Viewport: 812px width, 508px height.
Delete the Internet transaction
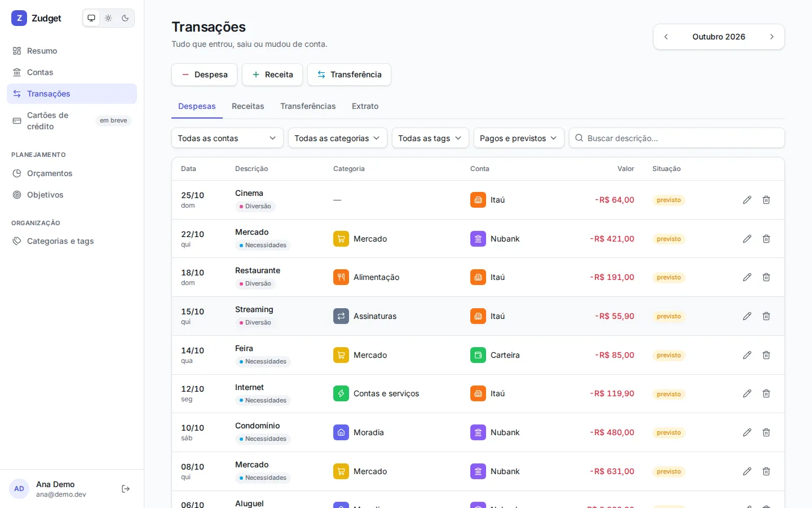[766, 393]
